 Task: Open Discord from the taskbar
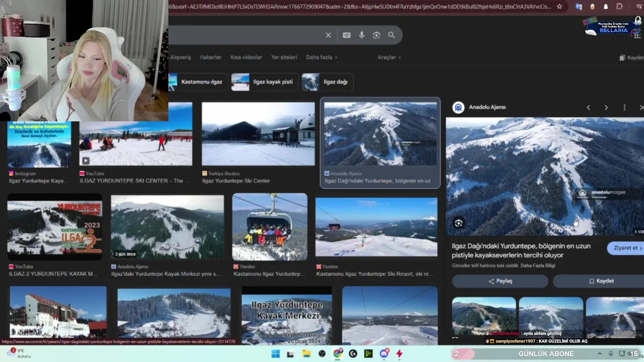pos(384,354)
